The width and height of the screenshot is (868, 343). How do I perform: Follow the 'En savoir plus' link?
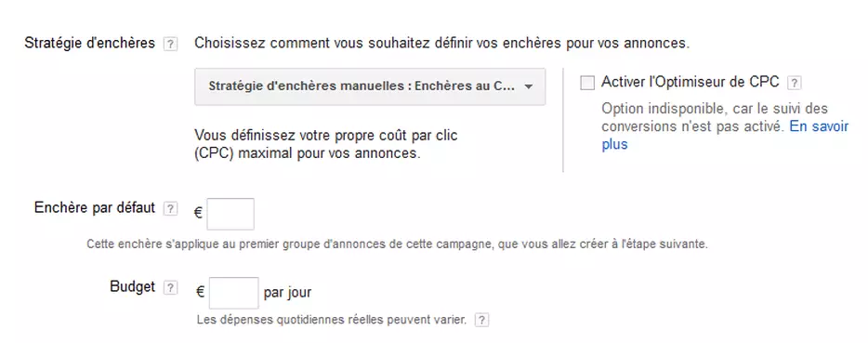pos(725,136)
